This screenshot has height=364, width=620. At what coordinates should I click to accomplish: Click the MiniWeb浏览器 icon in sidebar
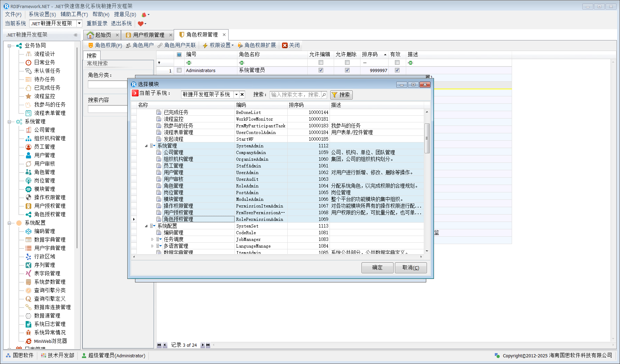click(x=28, y=341)
